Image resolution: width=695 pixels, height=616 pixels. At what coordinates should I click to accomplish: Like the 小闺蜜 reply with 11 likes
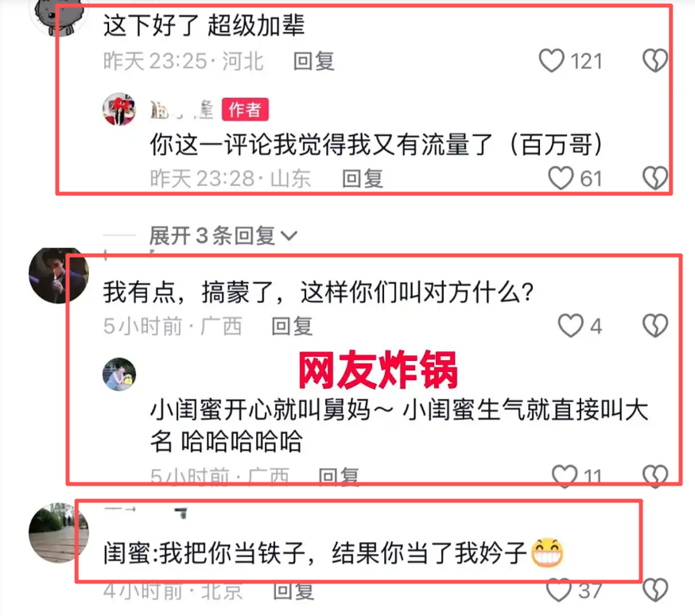click(565, 476)
